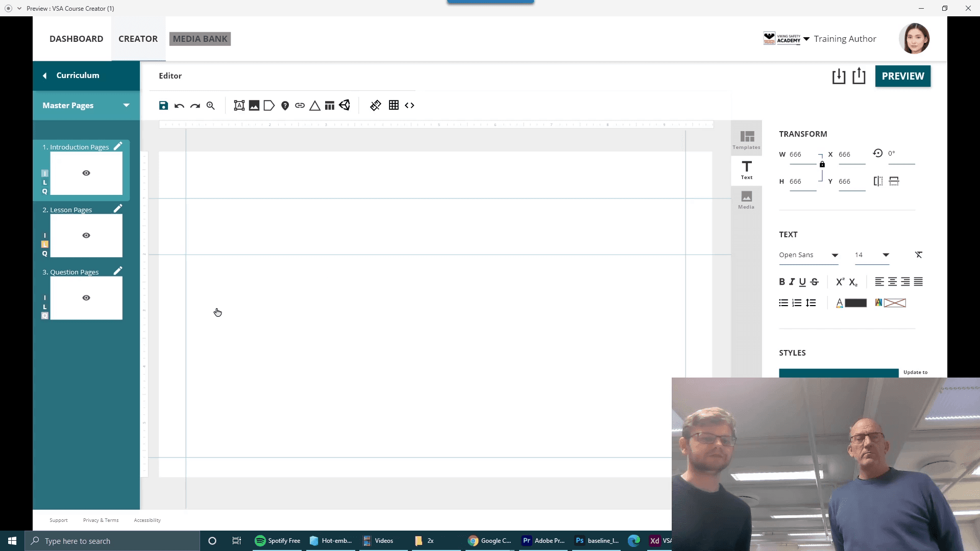Select the zoom magnifier tool

(210, 106)
